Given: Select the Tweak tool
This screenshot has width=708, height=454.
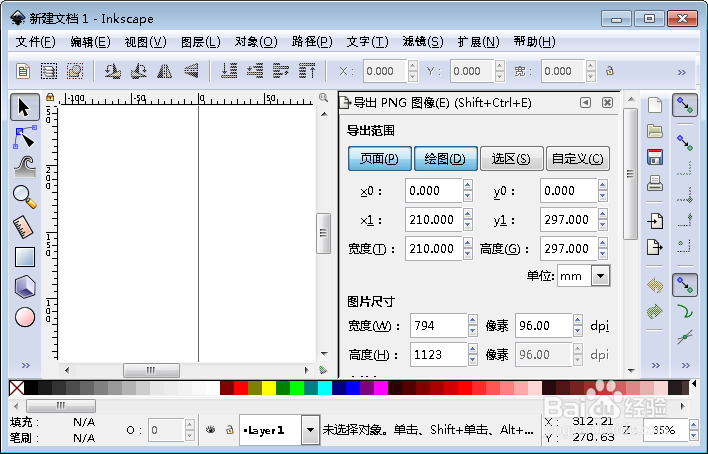Looking at the screenshot, I should [x=24, y=167].
